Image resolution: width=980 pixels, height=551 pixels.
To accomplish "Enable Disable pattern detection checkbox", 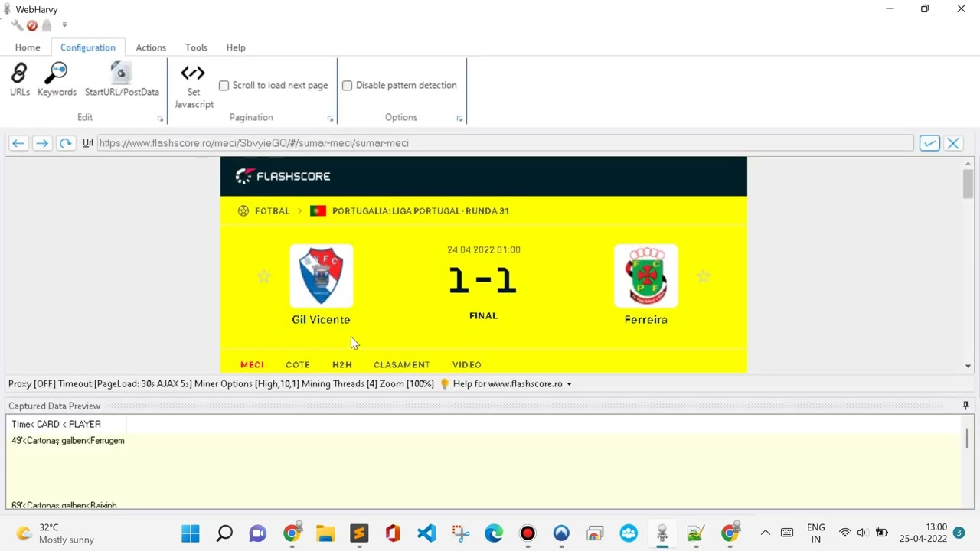I will (347, 86).
